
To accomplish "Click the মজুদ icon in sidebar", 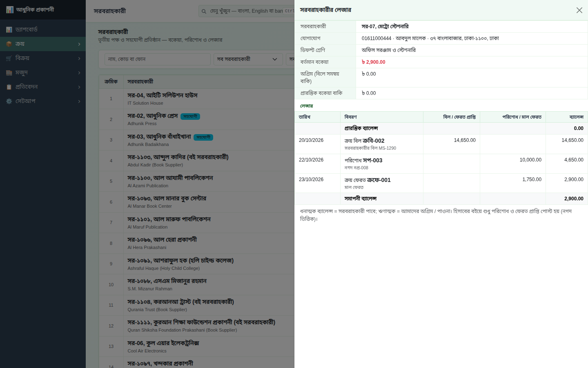I will click(x=9, y=73).
